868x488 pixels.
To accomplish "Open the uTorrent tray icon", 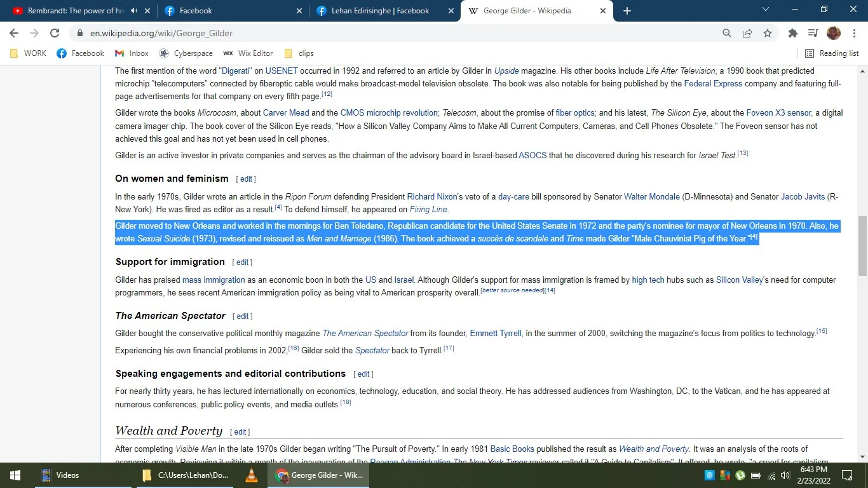I will tap(740, 475).
